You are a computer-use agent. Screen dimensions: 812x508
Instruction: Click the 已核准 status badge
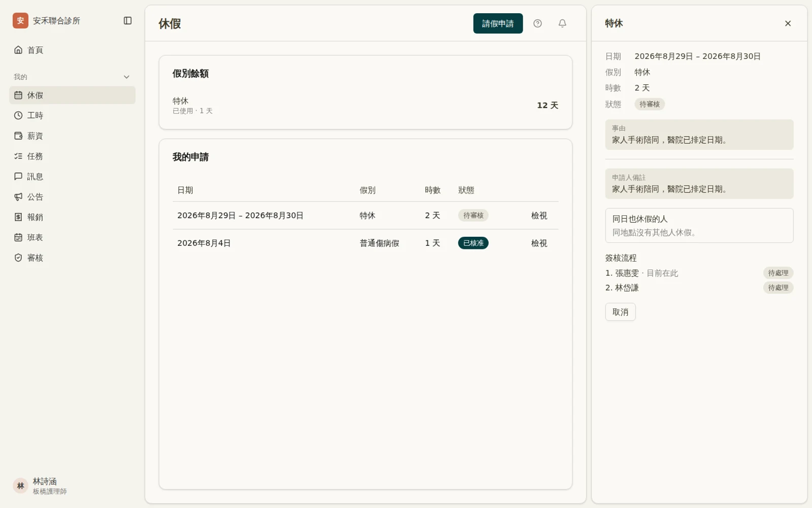pos(473,243)
